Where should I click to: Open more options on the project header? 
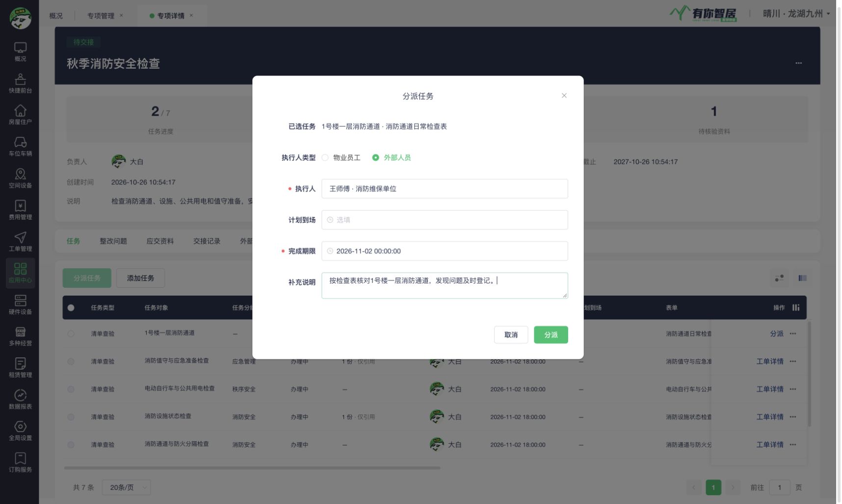(798, 63)
